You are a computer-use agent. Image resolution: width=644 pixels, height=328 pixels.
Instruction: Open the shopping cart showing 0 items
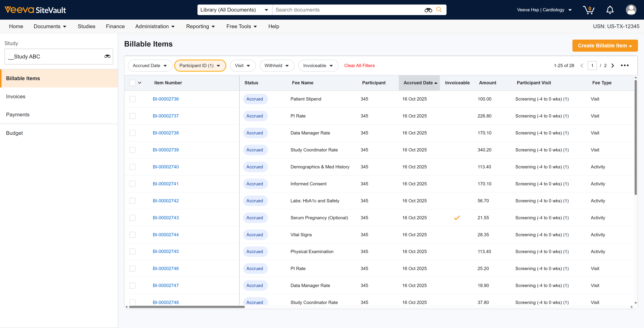(x=589, y=10)
